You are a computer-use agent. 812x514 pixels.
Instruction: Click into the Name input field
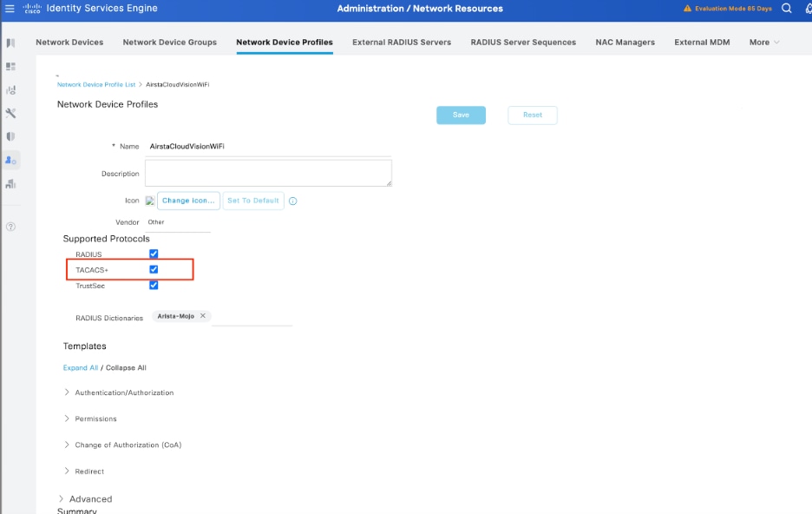pos(268,147)
